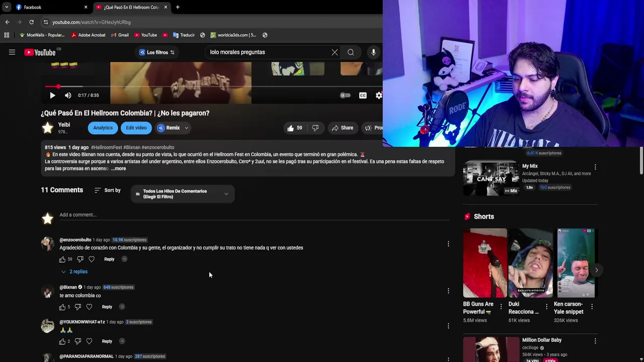Screen dimensions: 644x362
Task: Clear the search box with the X
Action: (x=335, y=52)
